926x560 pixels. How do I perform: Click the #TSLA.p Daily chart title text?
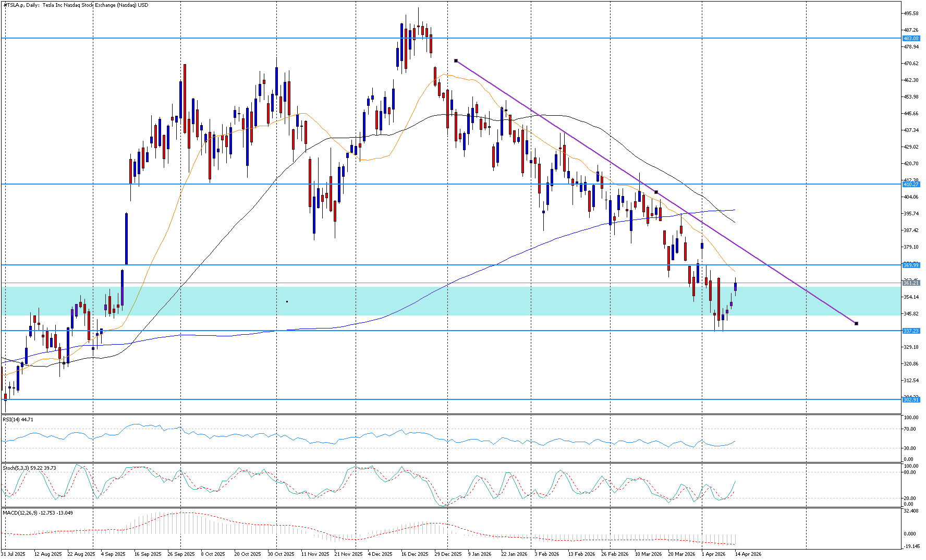coord(76,5)
